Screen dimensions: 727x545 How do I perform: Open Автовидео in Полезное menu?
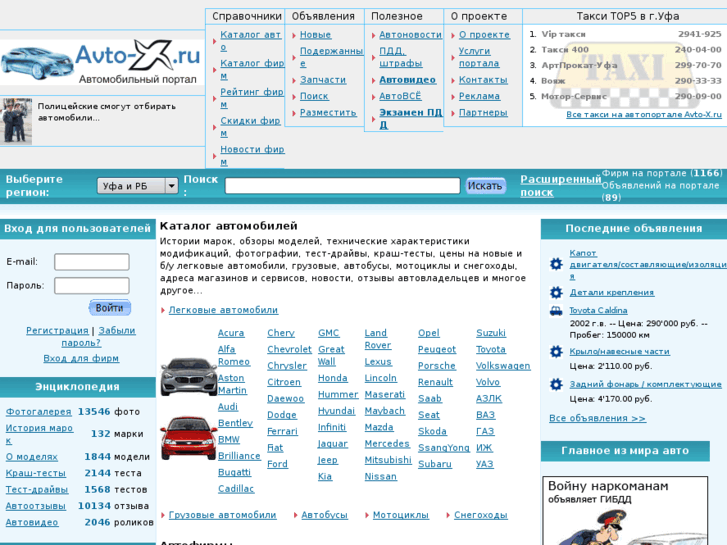pos(408,80)
